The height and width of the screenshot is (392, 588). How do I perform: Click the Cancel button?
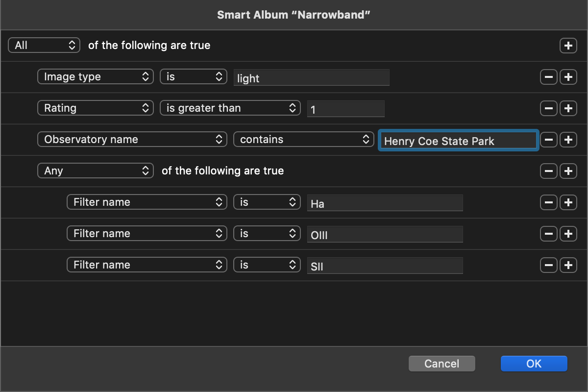[441, 364]
